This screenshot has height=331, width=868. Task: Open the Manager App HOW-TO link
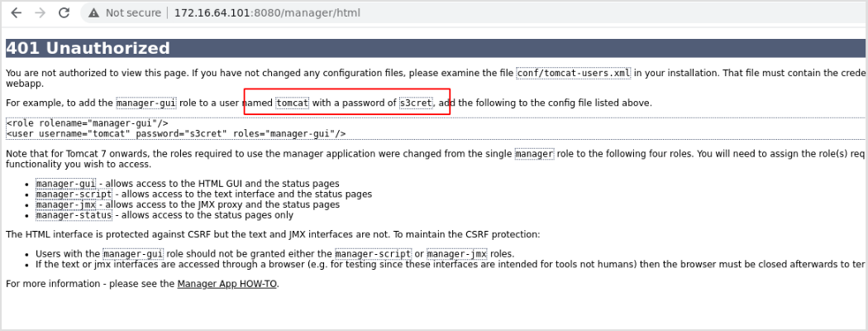tap(227, 284)
